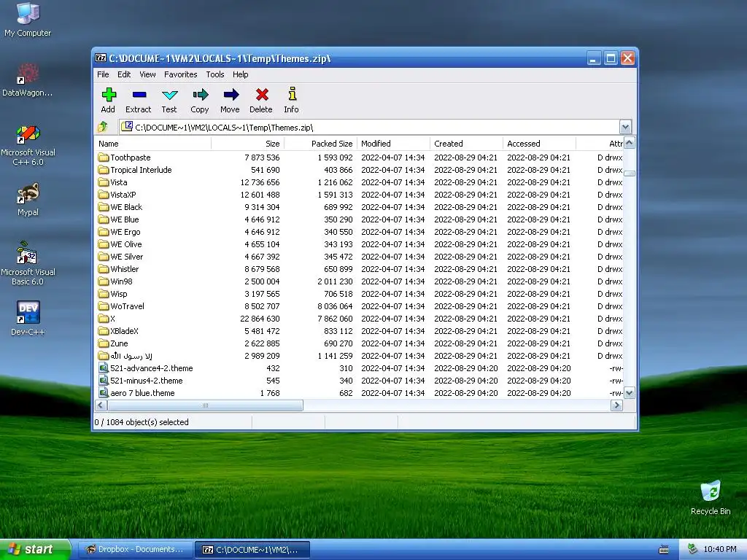747x560 pixels.
Task: Open the Recycle Bin
Action: (x=711, y=497)
